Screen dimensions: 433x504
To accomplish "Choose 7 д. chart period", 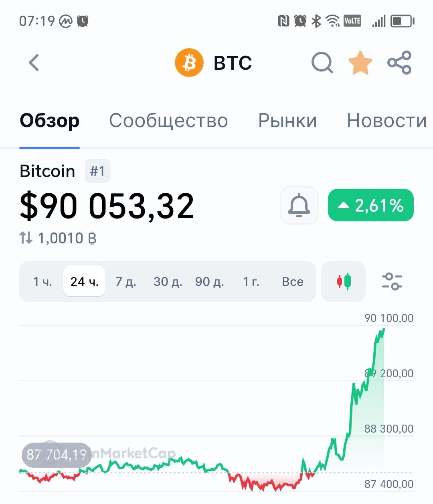I will (126, 281).
